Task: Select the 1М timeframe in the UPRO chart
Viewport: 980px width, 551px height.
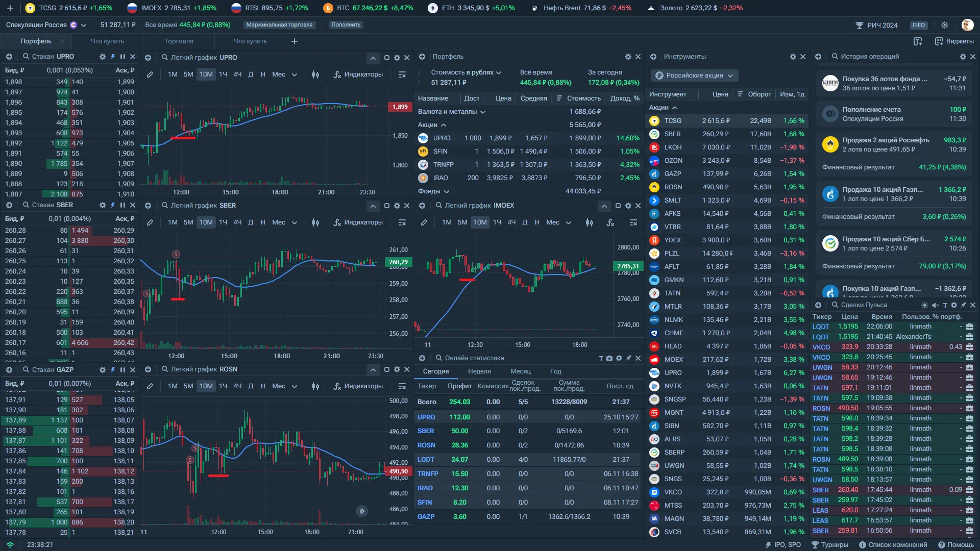Action: point(173,74)
